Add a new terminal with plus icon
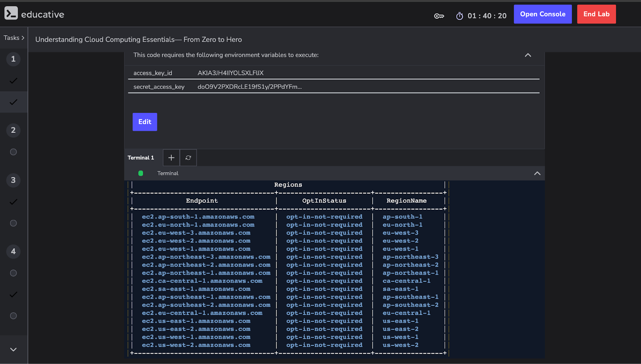 point(171,158)
